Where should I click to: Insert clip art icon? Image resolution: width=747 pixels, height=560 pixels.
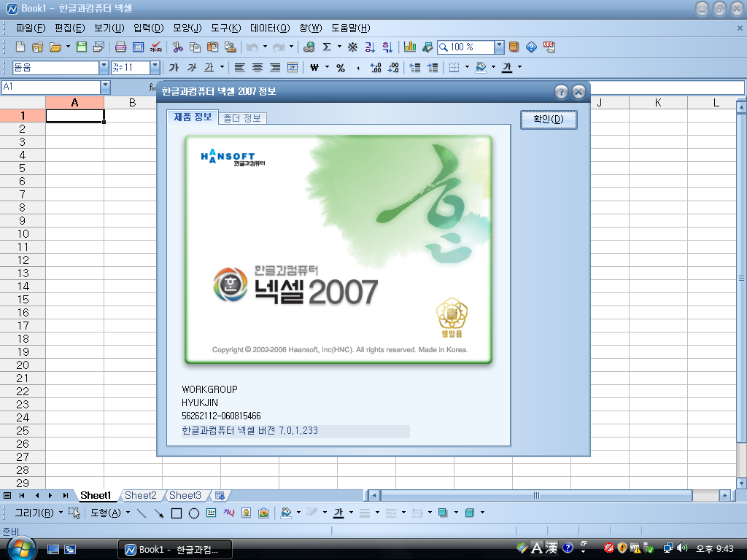point(247,513)
